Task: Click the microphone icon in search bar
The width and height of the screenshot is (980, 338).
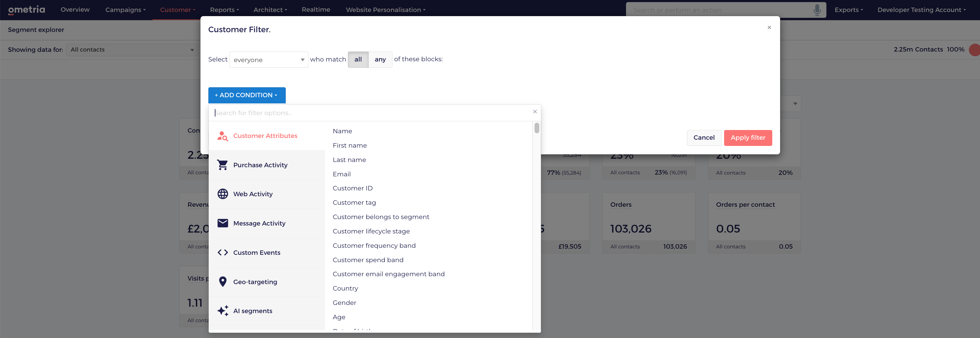Action: point(817,10)
